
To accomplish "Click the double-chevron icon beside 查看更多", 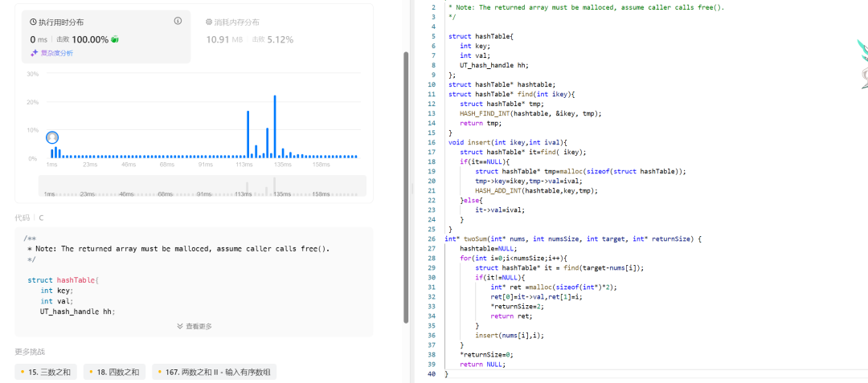I will click(x=180, y=326).
